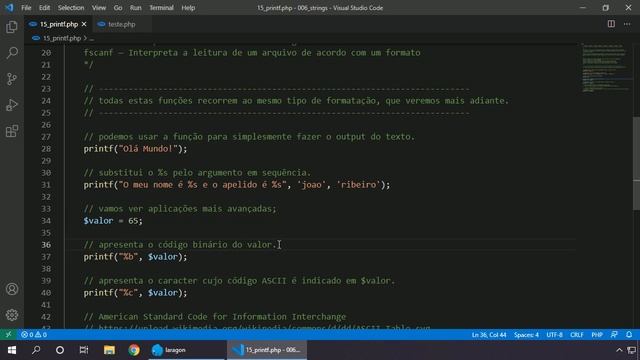Switch to the 15_printf.php tab
Image resolution: width=640 pixels, height=360 pixels.
[58, 24]
